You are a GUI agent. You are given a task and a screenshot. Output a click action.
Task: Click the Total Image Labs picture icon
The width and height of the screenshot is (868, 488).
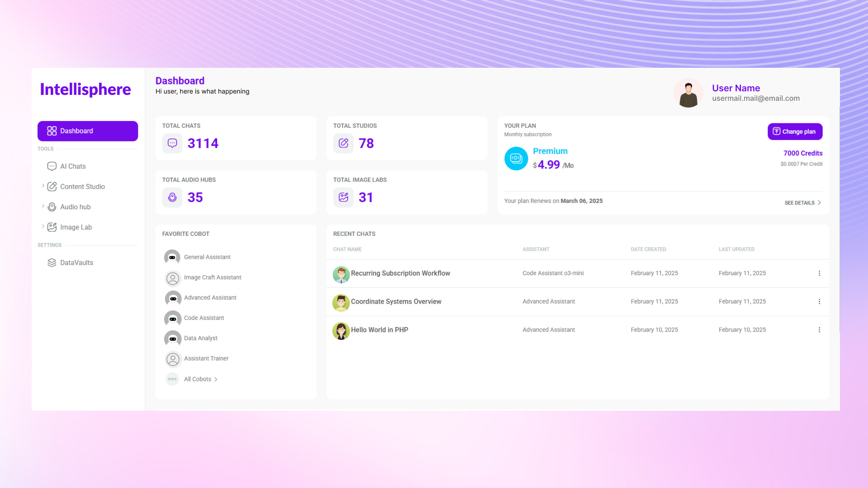click(x=343, y=197)
